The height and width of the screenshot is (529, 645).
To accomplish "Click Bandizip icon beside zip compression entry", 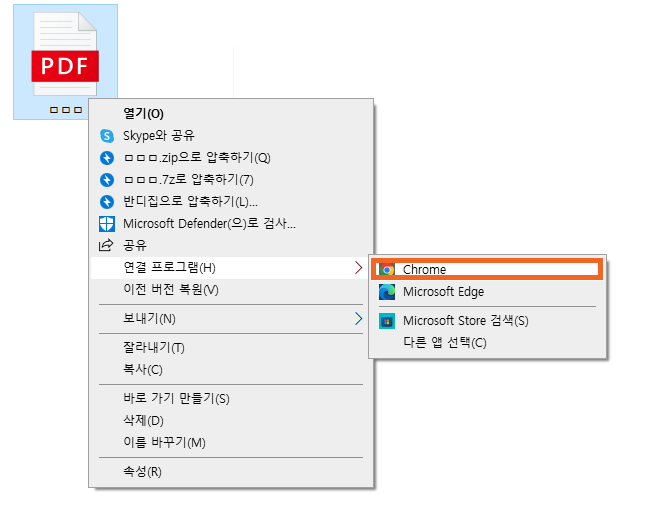I will (x=107, y=158).
